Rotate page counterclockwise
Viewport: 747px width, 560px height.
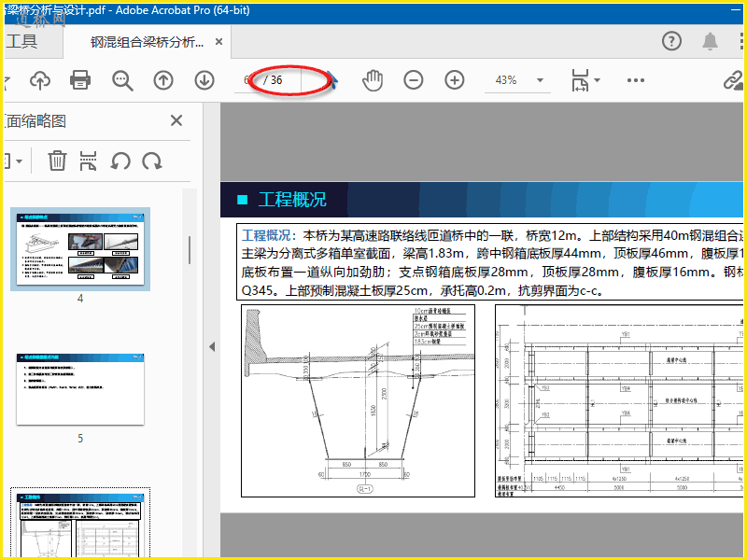(x=120, y=161)
